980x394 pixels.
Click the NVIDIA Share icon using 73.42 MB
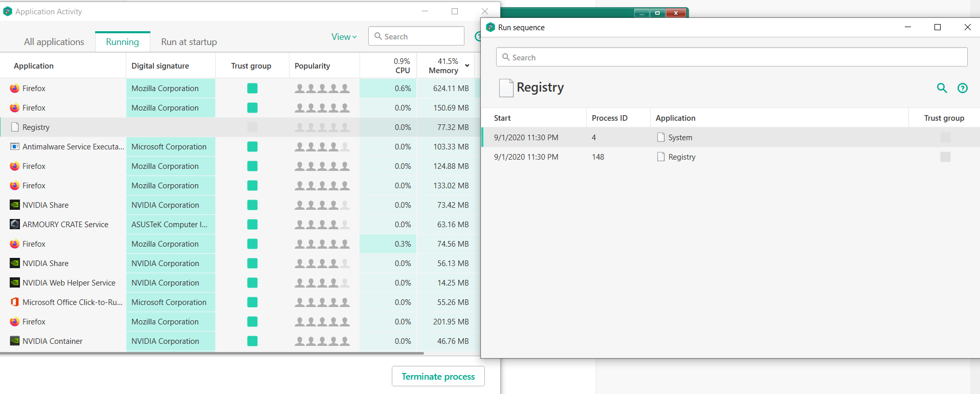15,205
